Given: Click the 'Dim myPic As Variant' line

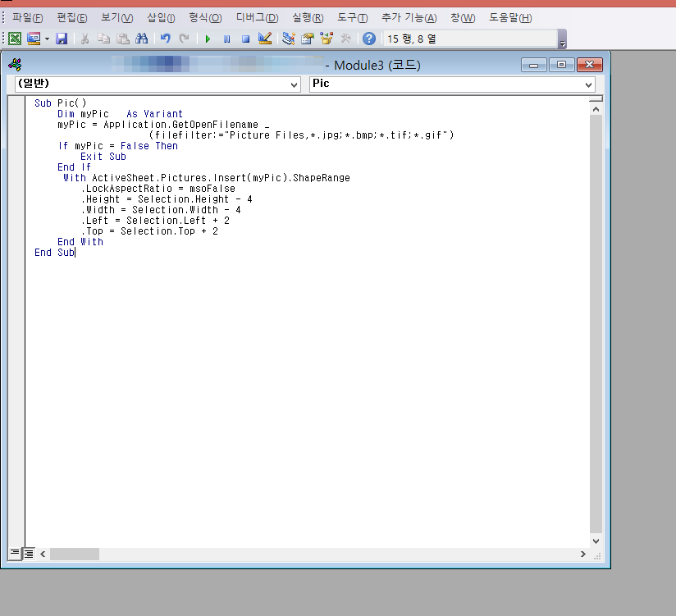Looking at the screenshot, I should pos(121,114).
